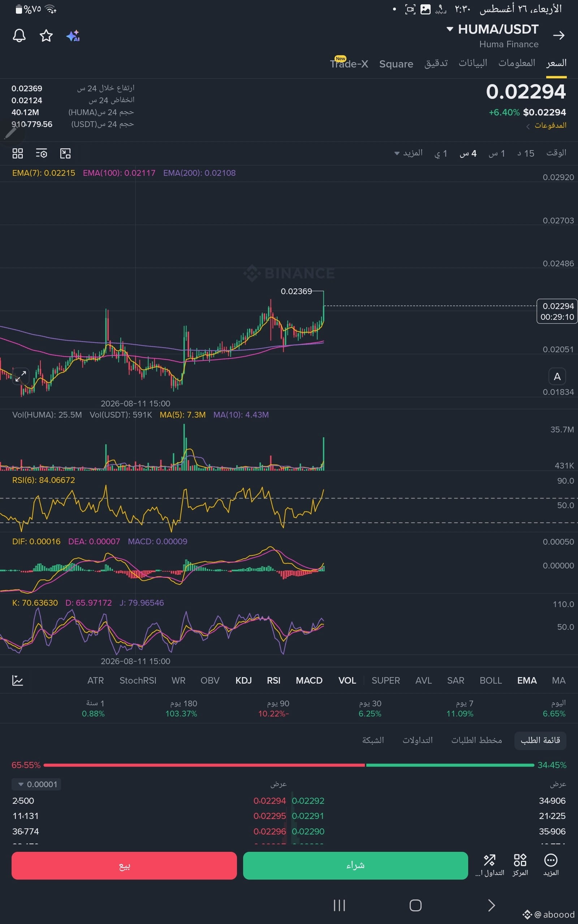Toggle the SAR indicator

point(455,680)
